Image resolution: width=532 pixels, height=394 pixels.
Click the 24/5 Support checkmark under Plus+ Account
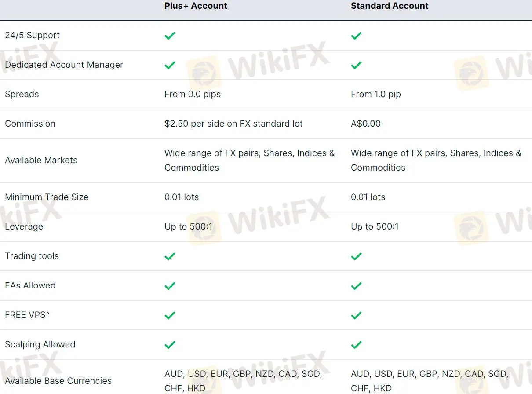[x=170, y=36]
